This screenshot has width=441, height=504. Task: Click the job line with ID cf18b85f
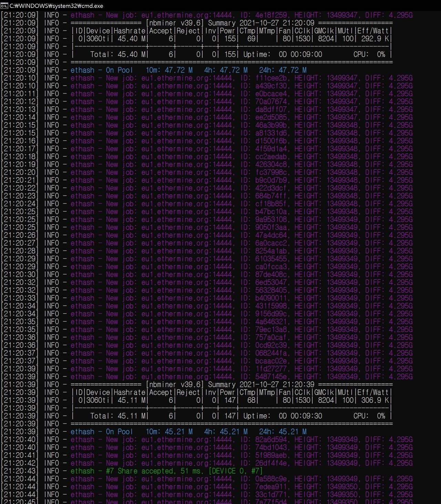(x=207, y=204)
